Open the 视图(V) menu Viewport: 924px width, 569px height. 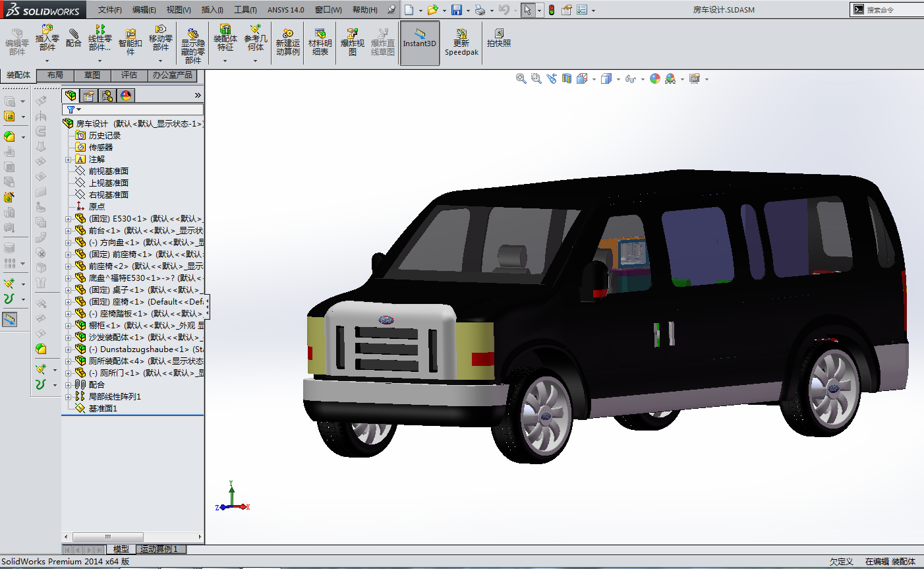tap(179, 10)
